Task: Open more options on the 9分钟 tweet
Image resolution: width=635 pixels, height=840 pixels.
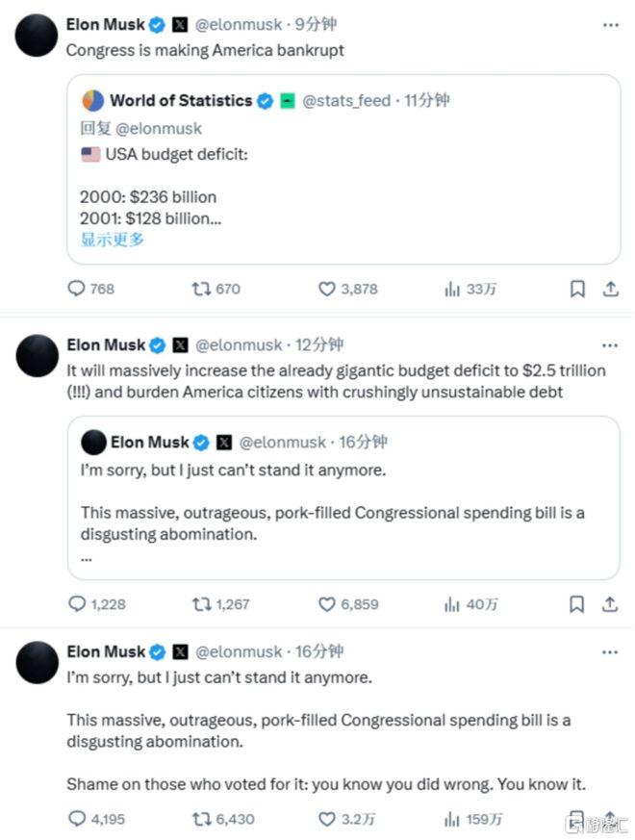Action: point(609,25)
